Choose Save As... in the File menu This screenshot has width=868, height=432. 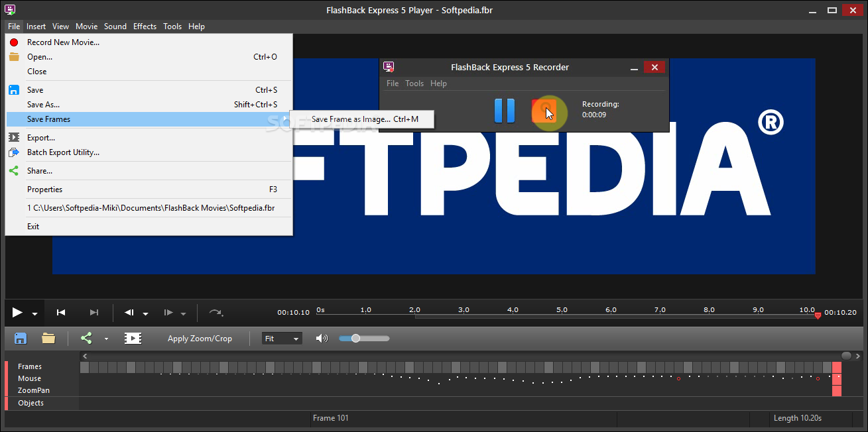pyautogui.click(x=149, y=105)
